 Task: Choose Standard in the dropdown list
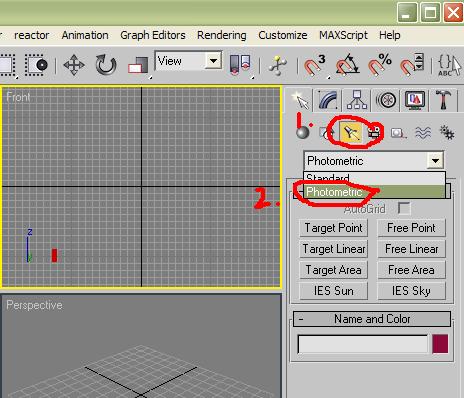(374, 178)
